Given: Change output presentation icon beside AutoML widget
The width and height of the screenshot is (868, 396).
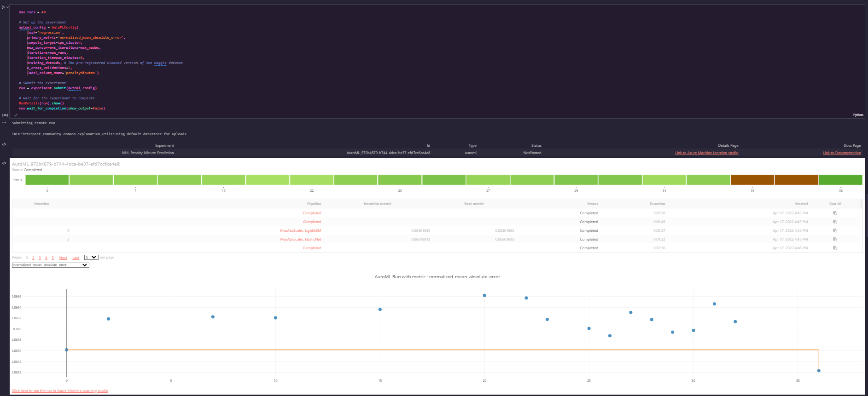Looking at the screenshot, I should tap(4, 163).
